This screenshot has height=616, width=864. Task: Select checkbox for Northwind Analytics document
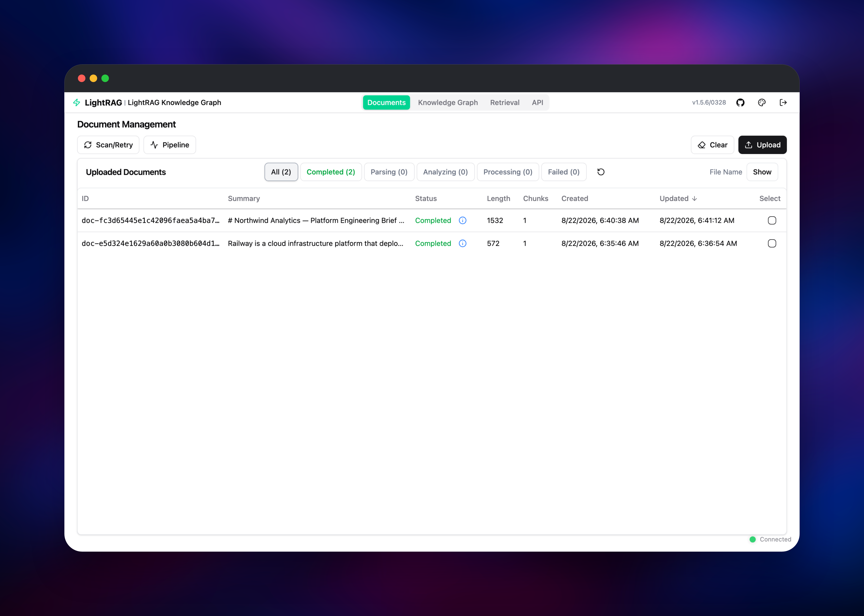click(772, 220)
